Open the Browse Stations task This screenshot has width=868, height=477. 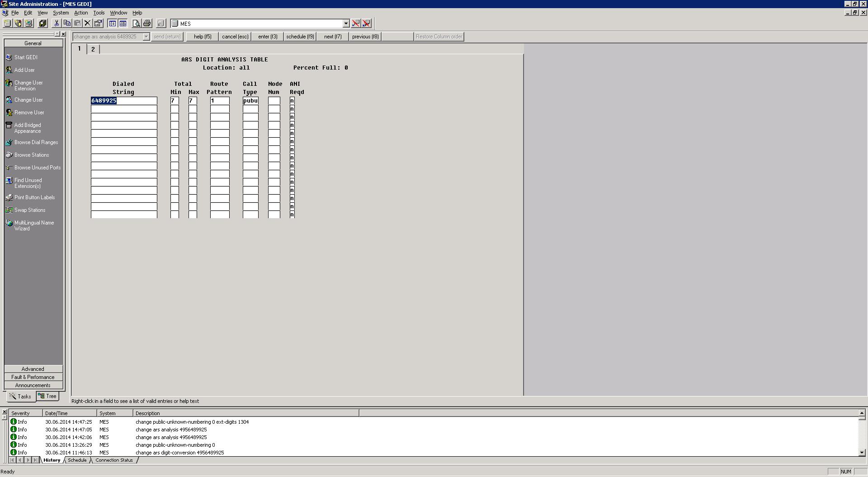pyautogui.click(x=32, y=155)
